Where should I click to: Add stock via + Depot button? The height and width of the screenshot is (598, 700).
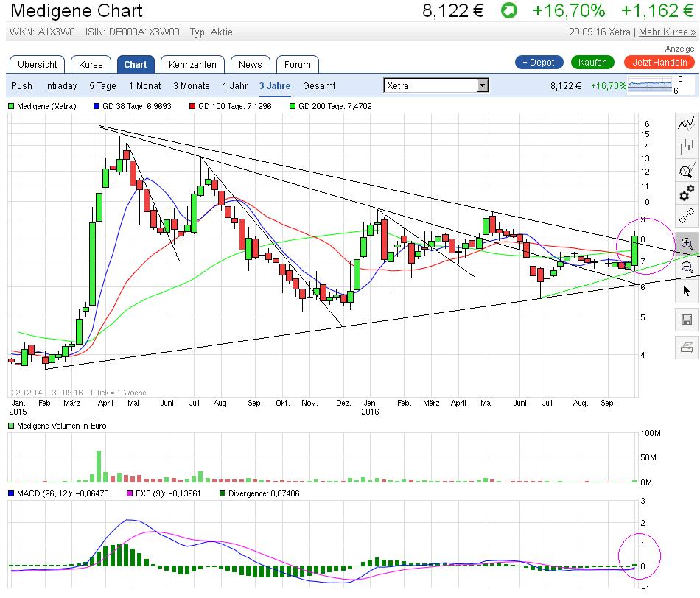click(x=539, y=63)
